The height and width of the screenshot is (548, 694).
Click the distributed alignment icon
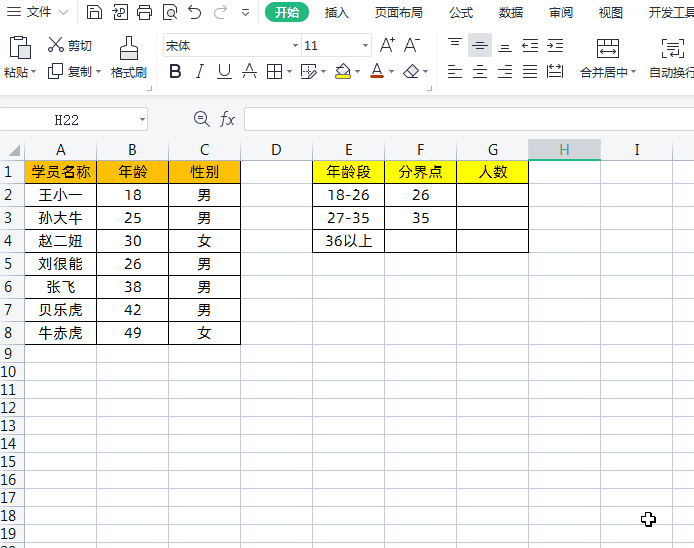[x=555, y=71]
